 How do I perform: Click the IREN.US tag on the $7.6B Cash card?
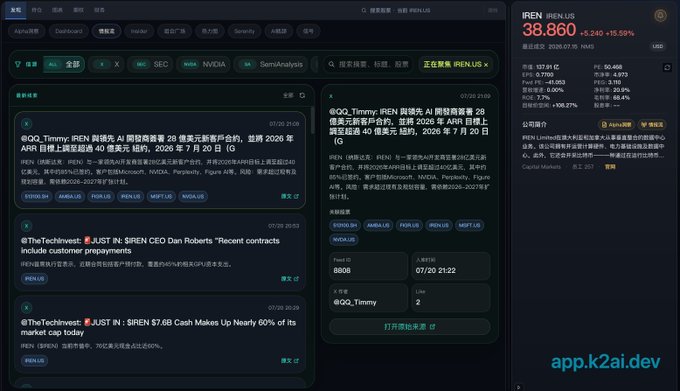pyautogui.click(x=34, y=361)
